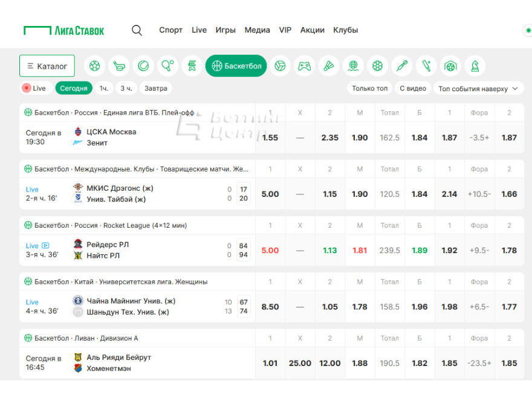Open the Игры menu item
Image resolution: width=532 pixels, height=398 pixels.
tap(225, 30)
